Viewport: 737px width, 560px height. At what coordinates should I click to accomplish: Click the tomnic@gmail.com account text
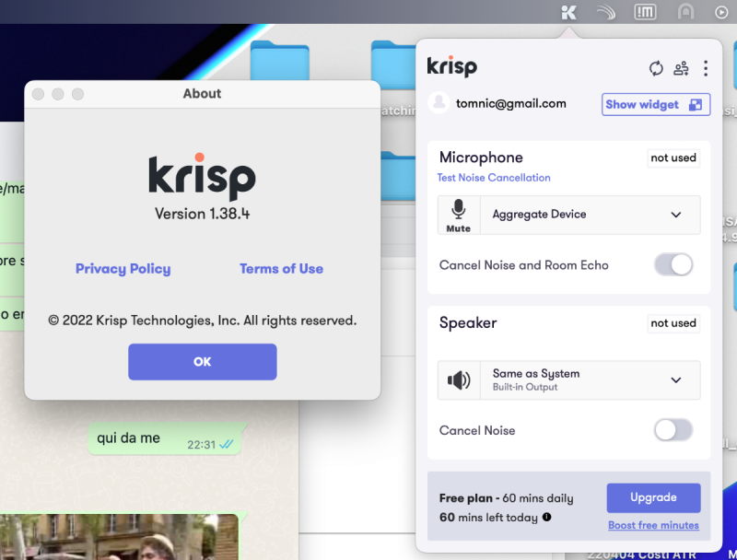511,103
